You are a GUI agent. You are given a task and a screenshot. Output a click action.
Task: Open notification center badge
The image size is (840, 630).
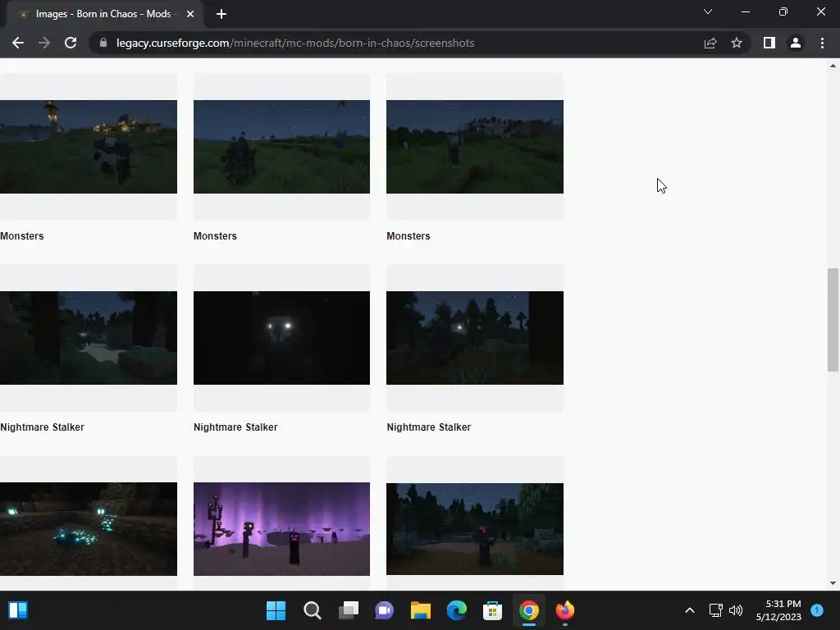pos(817,610)
